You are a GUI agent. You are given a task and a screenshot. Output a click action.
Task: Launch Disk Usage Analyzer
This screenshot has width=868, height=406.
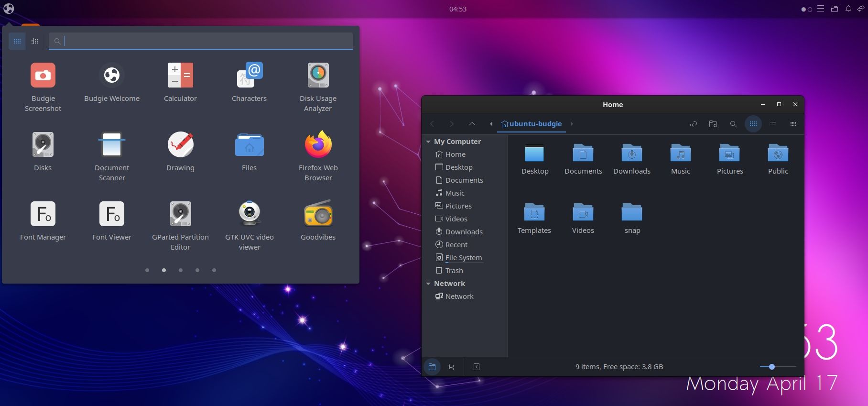(318, 87)
